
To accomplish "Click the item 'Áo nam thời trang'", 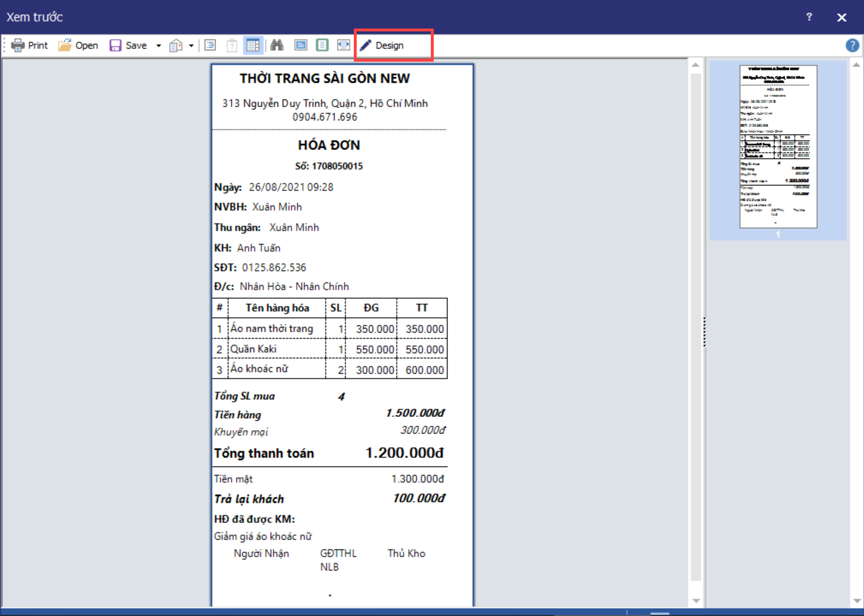I will tap(272, 329).
